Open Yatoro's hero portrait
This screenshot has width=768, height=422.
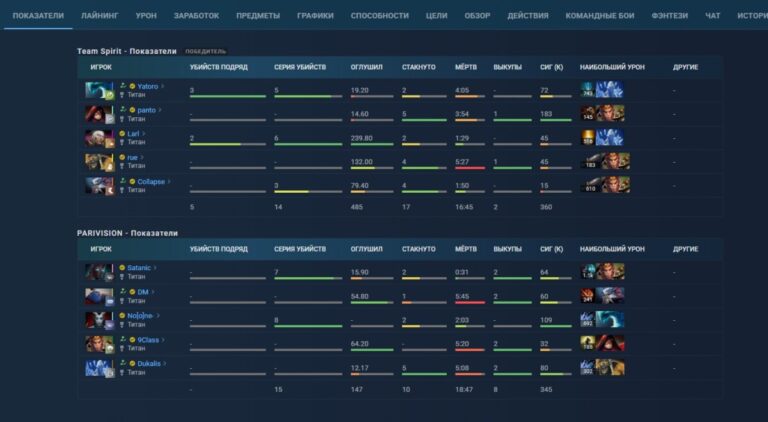pyautogui.click(x=100, y=90)
